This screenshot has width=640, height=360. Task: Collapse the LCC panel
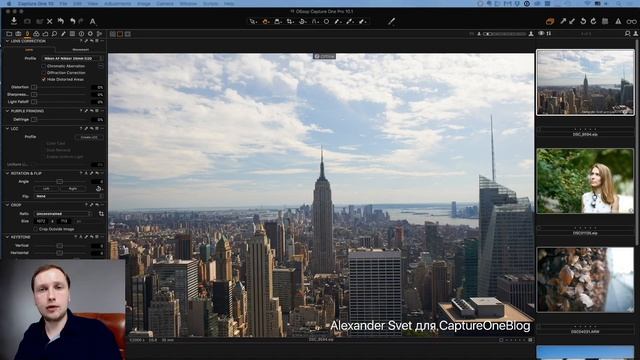click(7, 129)
